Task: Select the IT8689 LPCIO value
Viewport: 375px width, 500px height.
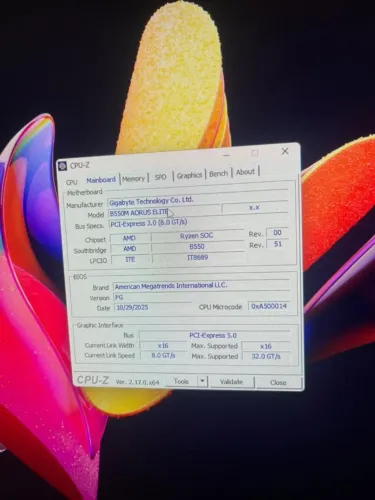Action: point(198,258)
